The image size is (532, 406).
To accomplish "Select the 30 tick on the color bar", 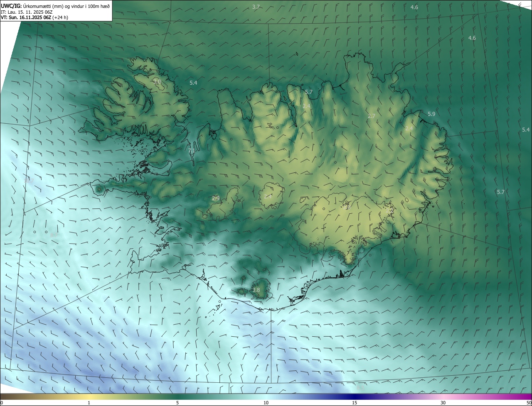I will click(x=443, y=403).
